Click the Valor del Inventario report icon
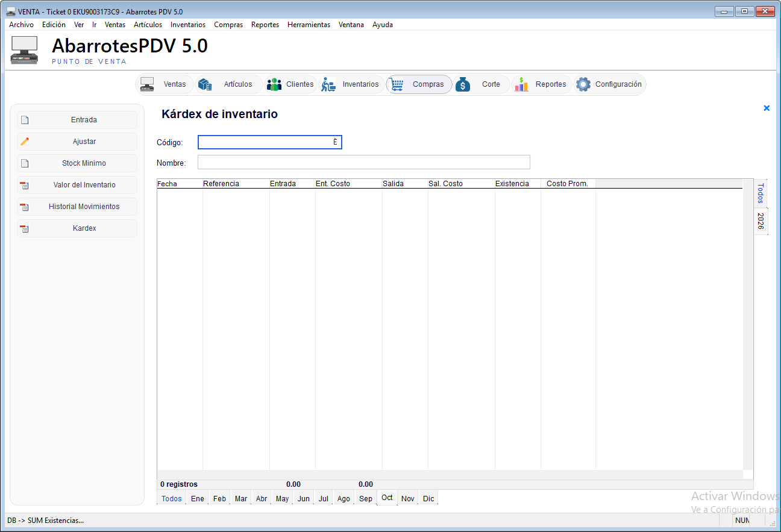Viewport: 781px width, 532px height. 25,185
